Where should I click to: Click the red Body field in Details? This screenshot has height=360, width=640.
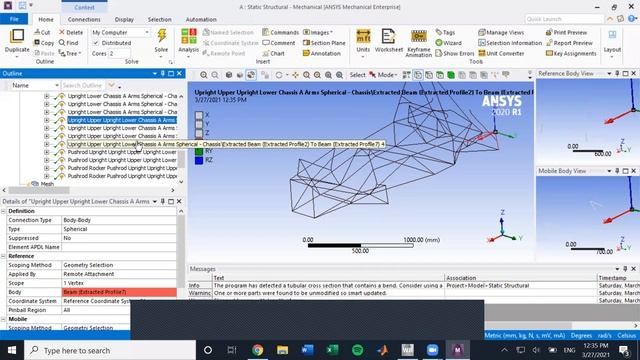tap(119, 292)
